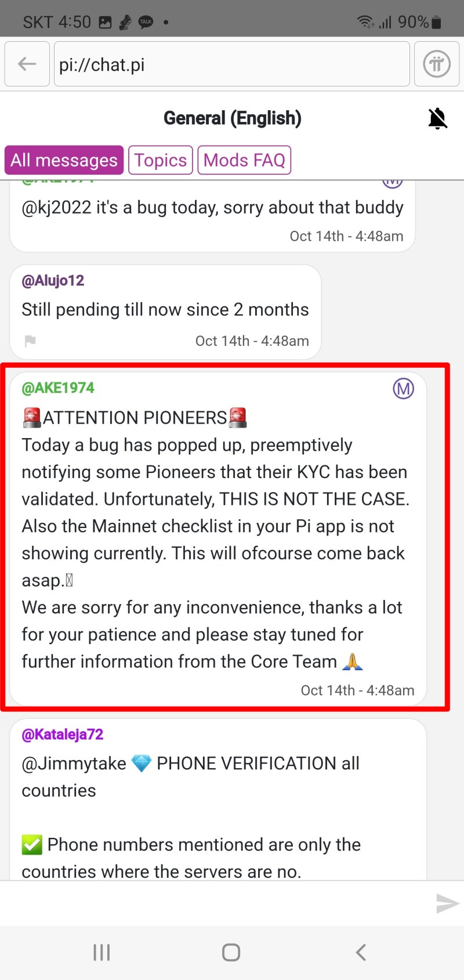
Task: Open @Alujo12 user profile
Action: click(53, 281)
